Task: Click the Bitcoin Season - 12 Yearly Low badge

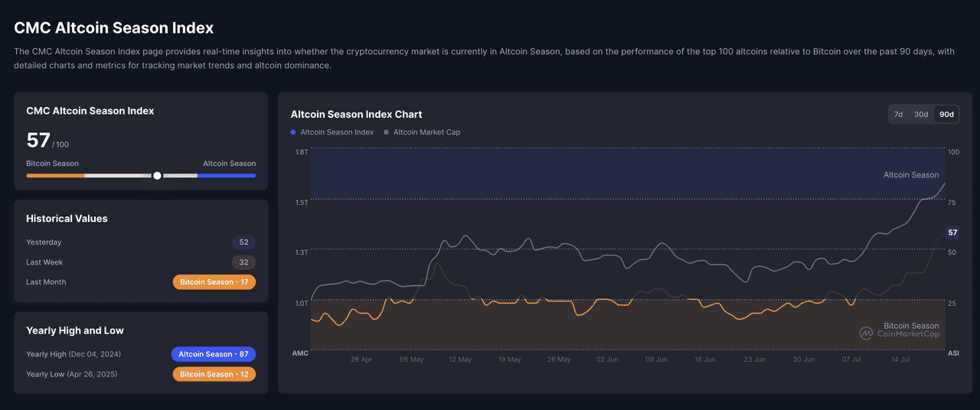Action: tap(214, 374)
